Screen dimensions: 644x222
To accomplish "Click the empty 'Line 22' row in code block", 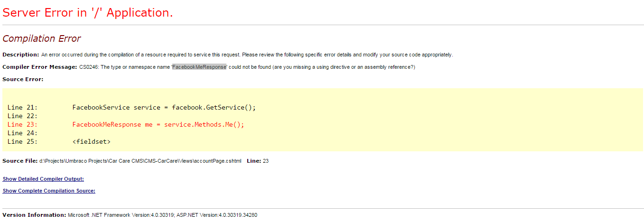I will (x=22, y=116).
